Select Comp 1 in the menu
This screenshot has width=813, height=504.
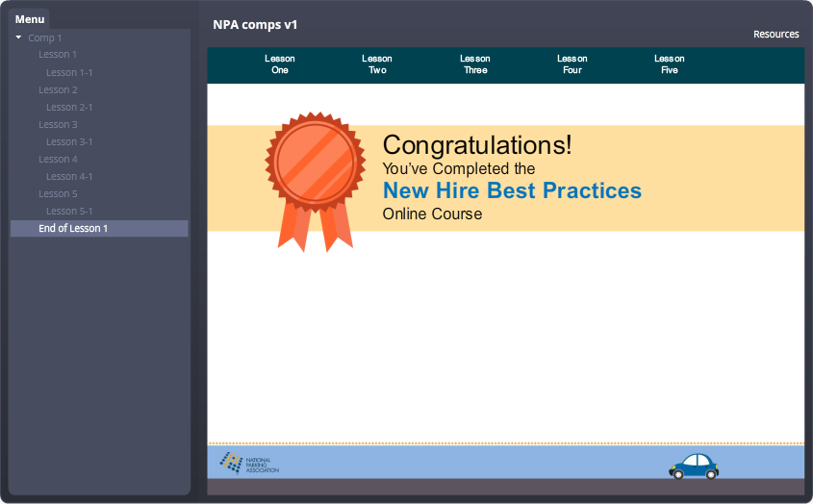(x=44, y=38)
